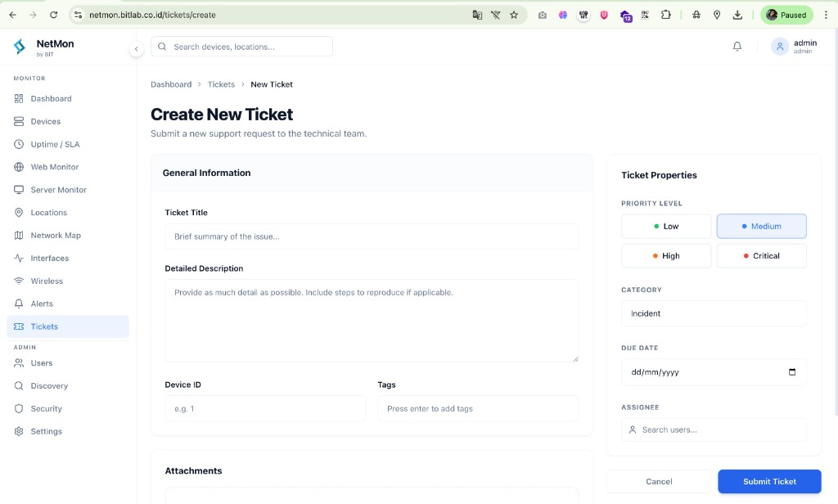
Task: Select the Network Map sidebar icon
Action: tap(19, 235)
